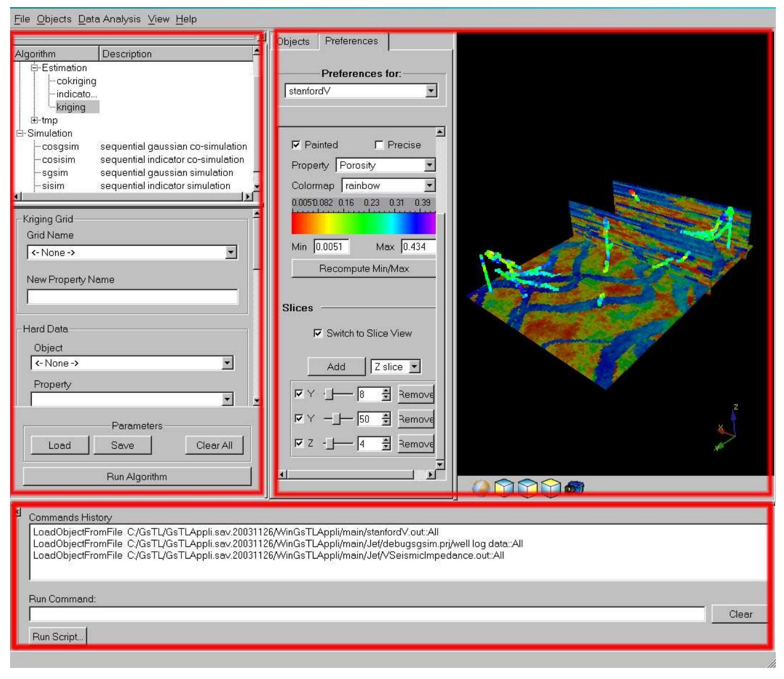This screenshot has height=679, width=784.
Task: Open the Data Analysis menu
Action: pyautogui.click(x=109, y=19)
